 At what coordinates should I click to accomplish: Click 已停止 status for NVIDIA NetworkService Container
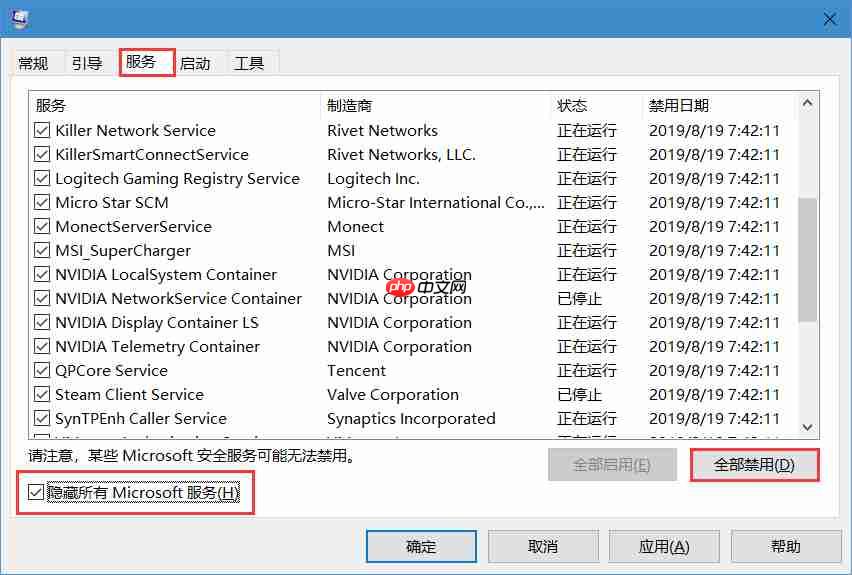click(x=579, y=299)
